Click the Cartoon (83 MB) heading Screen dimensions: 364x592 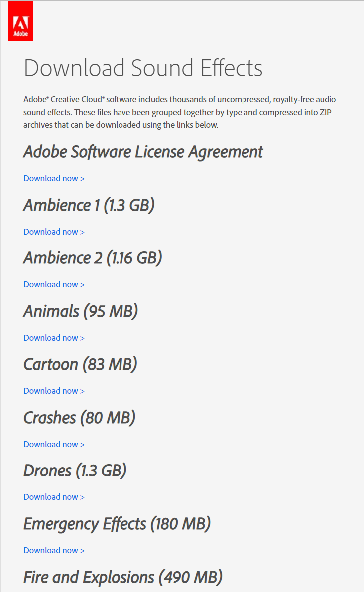(x=80, y=364)
